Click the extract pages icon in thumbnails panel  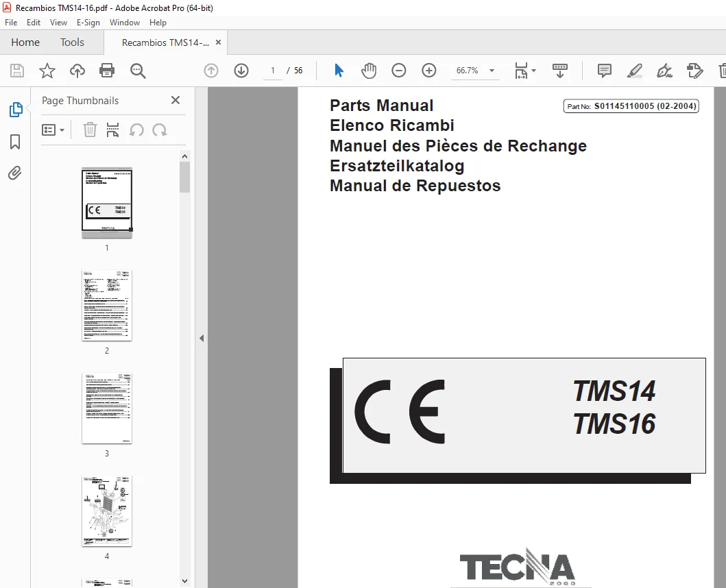coord(112,130)
